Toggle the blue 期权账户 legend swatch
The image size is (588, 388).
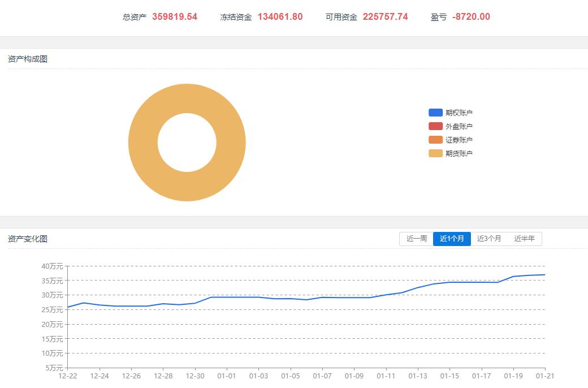click(x=435, y=113)
